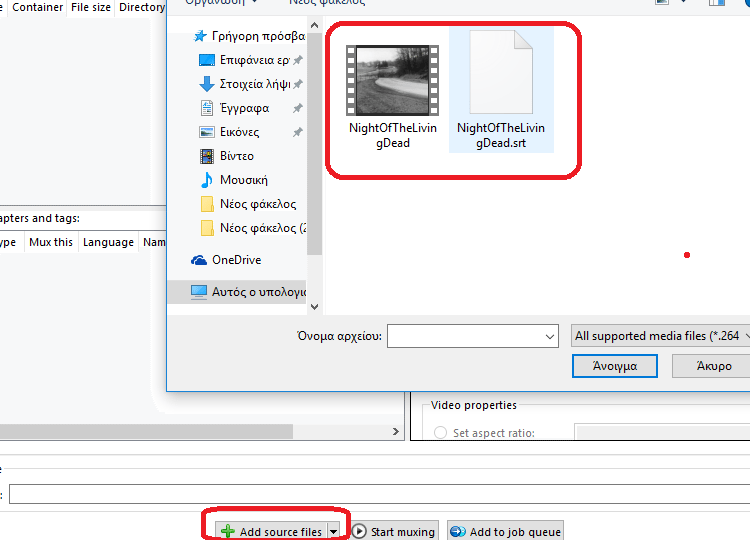Open the Νέος φάκελος (2) folder
The height and width of the screenshot is (540, 750).
coord(252,228)
